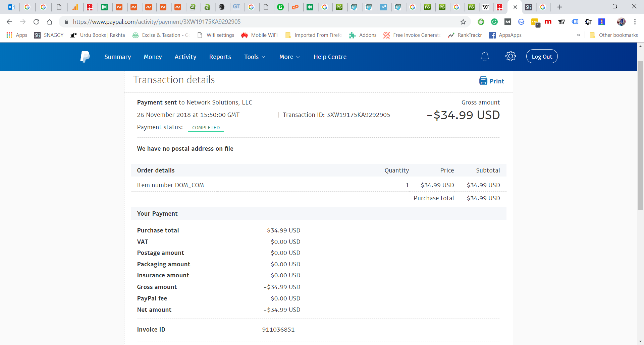Image resolution: width=644 pixels, height=345 pixels.
Task: Open the RankTrackr bookmark
Action: [465, 35]
